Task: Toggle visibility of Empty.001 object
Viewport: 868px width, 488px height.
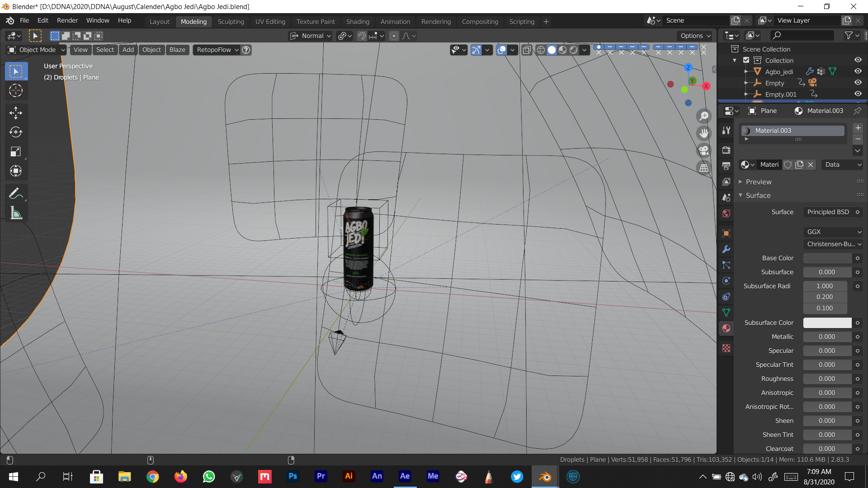Action: tap(858, 94)
